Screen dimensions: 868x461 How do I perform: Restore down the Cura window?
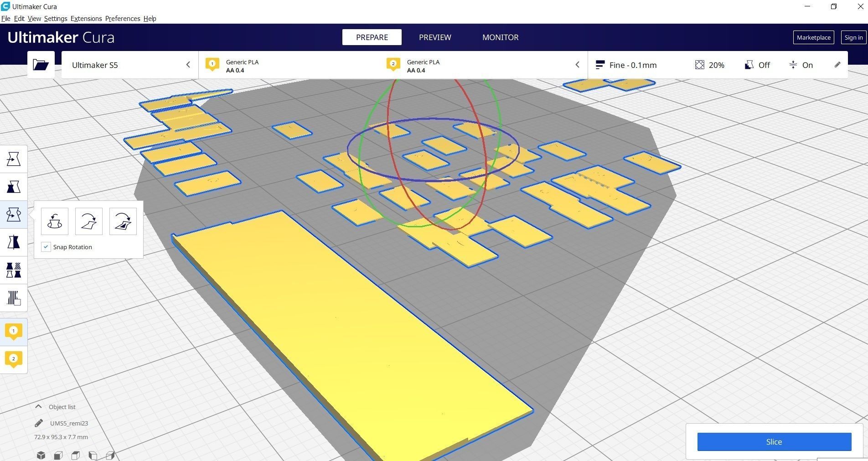coord(834,6)
